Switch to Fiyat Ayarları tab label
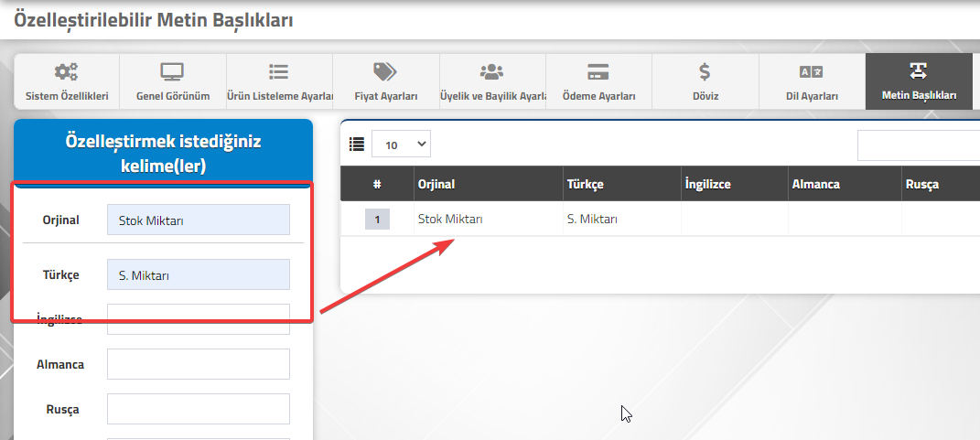This screenshot has height=440, width=980. (385, 96)
